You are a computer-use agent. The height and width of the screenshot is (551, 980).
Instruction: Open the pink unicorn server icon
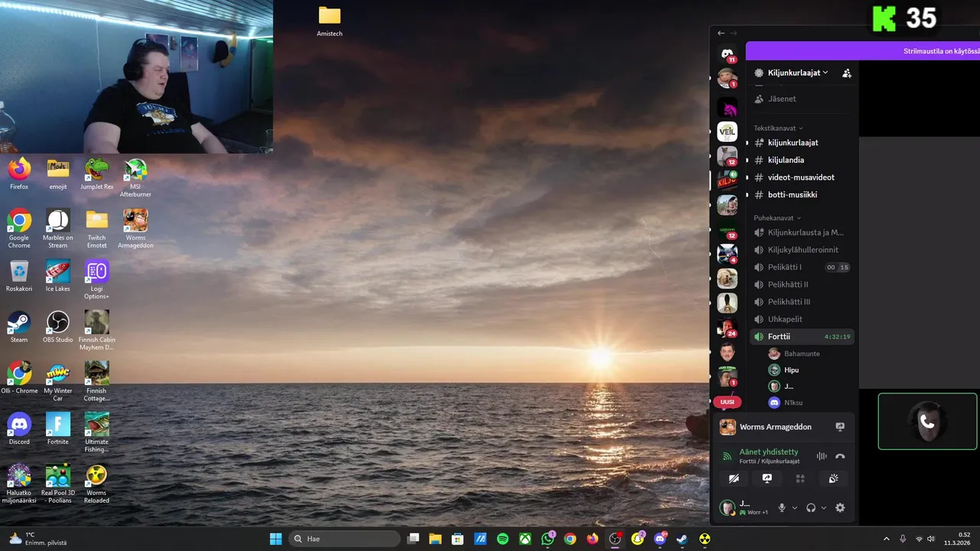727,108
